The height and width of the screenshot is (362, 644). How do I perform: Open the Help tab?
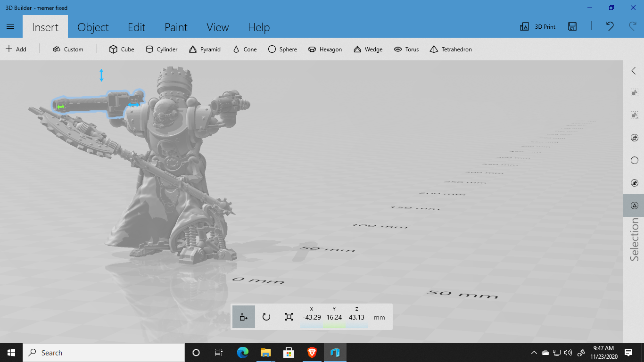point(259,27)
